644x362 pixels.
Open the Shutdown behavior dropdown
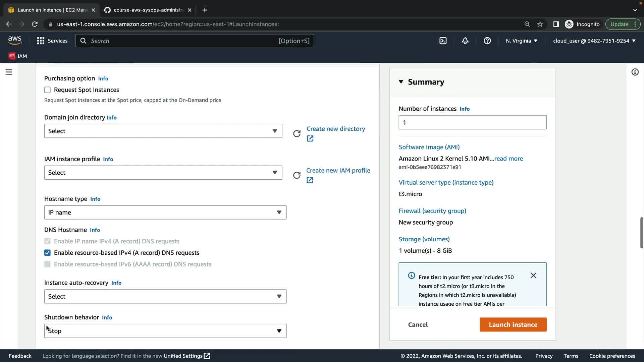[165, 331]
